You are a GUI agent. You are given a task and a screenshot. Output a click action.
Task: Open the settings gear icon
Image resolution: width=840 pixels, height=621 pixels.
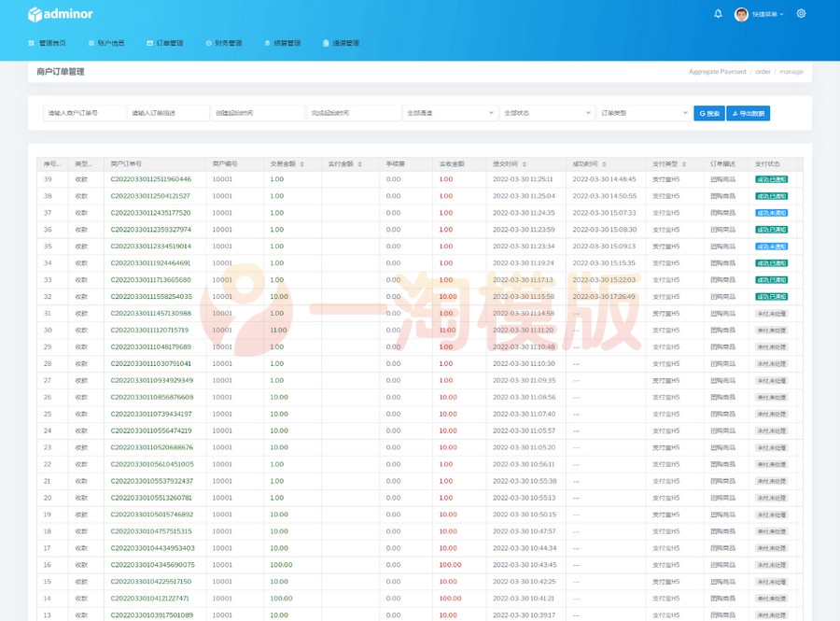pyautogui.click(x=801, y=13)
